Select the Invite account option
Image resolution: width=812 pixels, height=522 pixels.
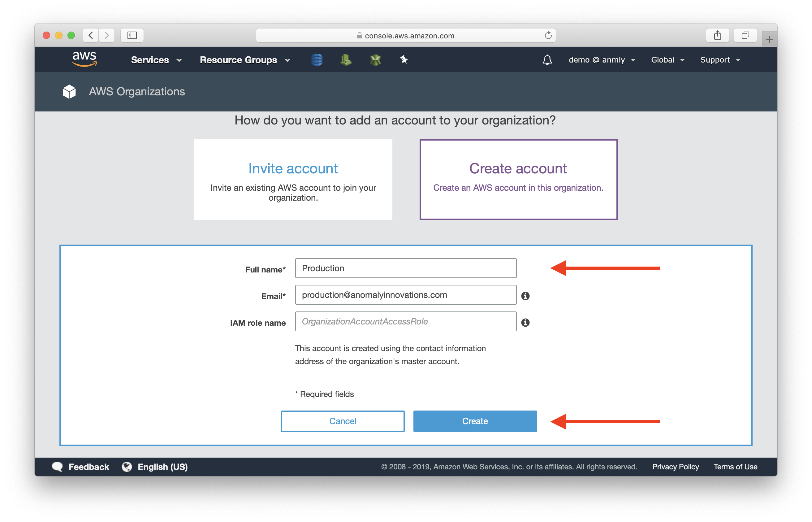click(x=294, y=179)
